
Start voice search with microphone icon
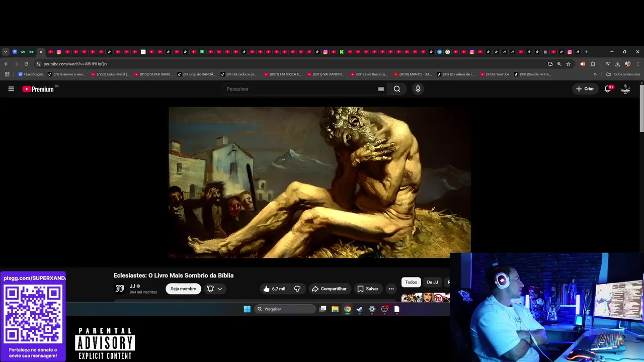tap(418, 89)
